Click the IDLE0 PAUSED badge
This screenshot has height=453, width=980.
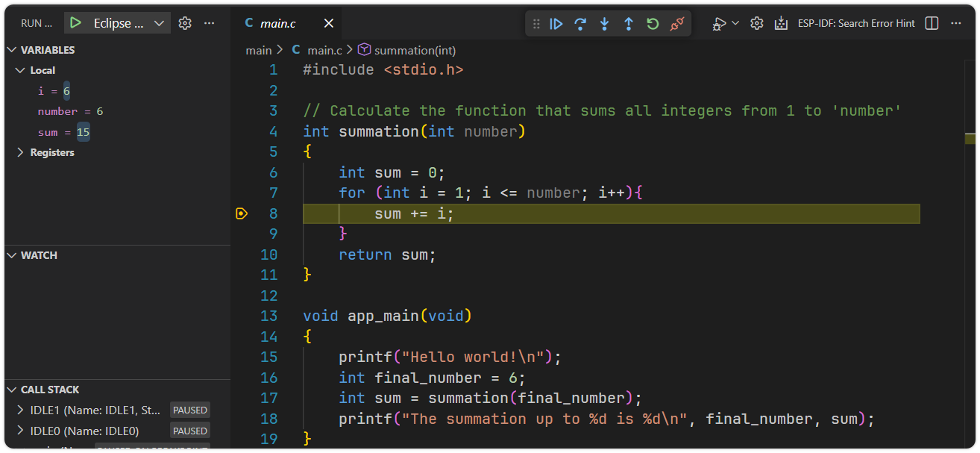189,431
